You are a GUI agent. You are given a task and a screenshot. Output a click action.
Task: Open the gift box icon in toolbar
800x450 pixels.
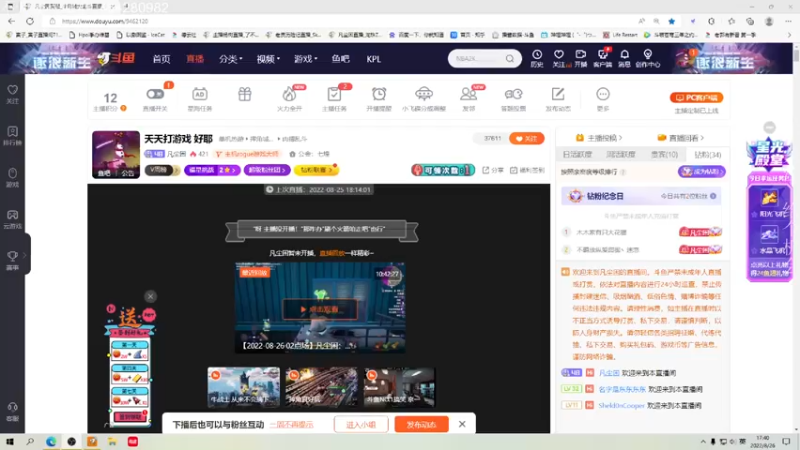pyautogui.click(x=245, y=94)
